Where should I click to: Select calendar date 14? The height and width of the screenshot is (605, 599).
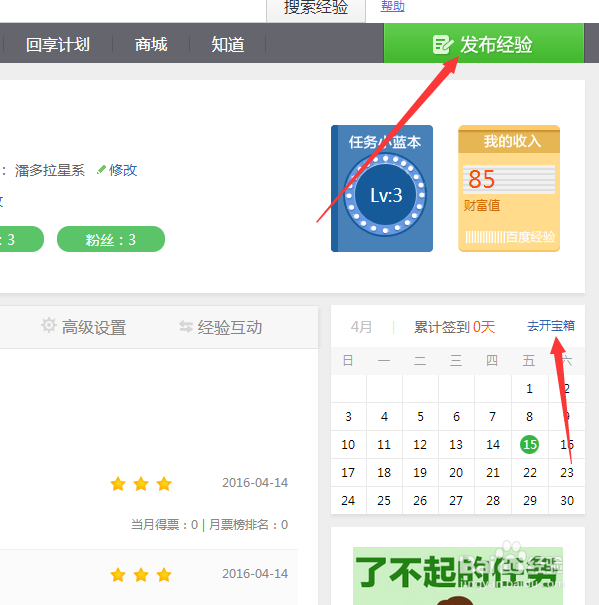pyautogui.click(x=493, y=444)
